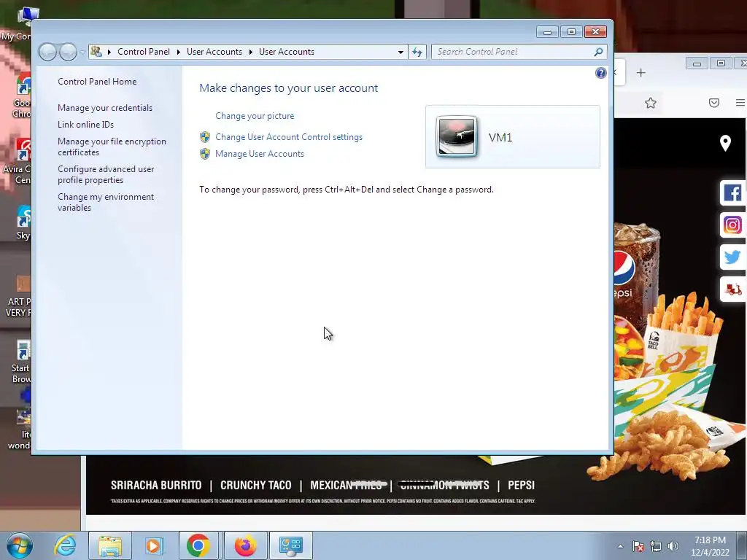Click the Search Control Panel field
This screenshot has height=560, width=747.
click(x=512, y=52)
